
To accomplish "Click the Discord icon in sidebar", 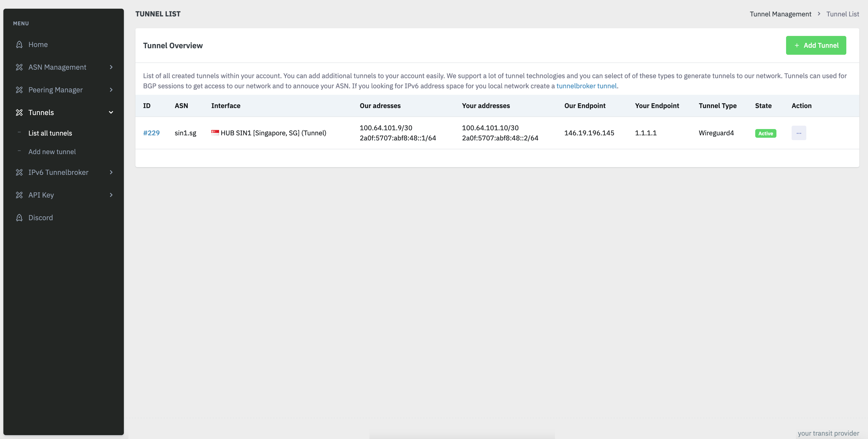I will coord(19,218).
